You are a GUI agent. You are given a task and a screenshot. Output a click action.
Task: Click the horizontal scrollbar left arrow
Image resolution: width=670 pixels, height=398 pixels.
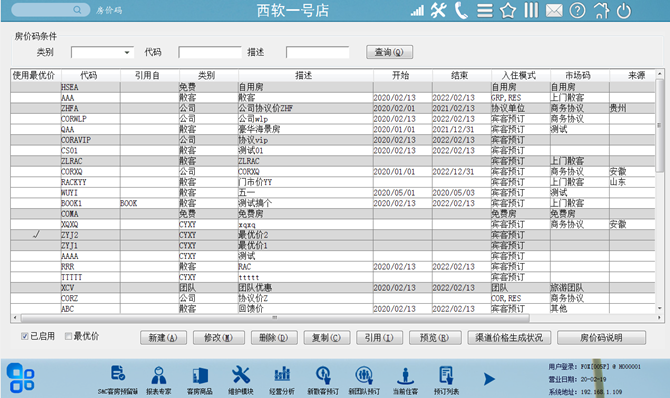[15, 318]
